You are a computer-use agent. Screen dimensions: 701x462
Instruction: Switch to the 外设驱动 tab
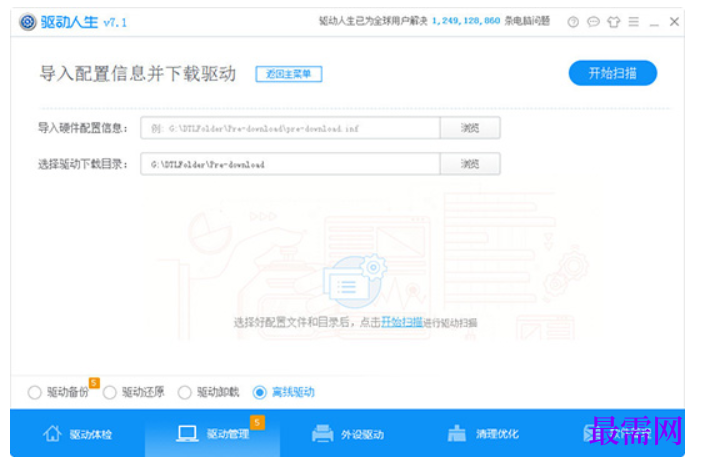[x=347, y=433]
